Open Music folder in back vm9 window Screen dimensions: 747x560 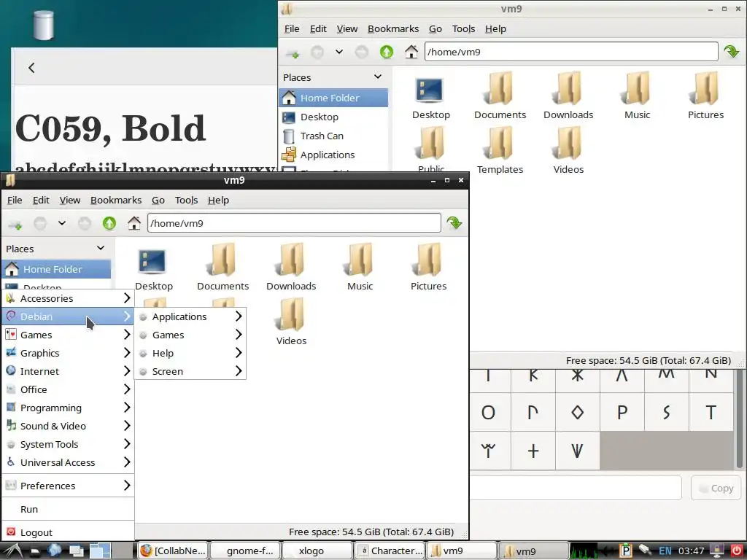point(637,96)
